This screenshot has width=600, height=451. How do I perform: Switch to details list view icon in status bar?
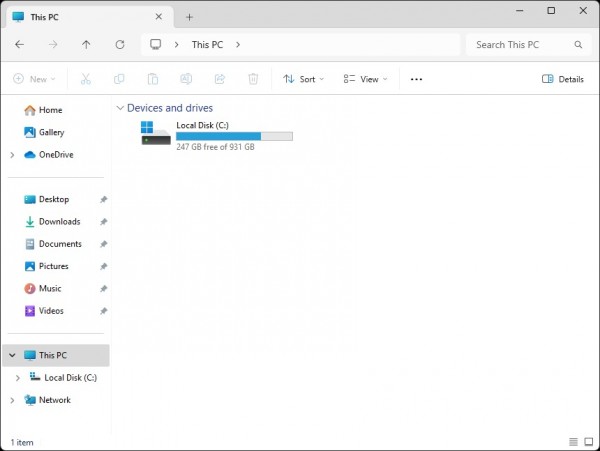click(573, 442)
